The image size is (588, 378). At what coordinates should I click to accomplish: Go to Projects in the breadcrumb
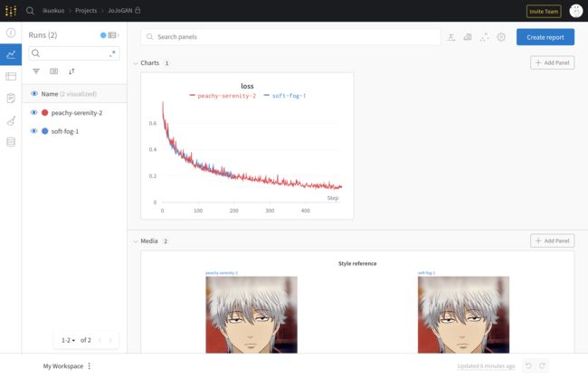pos(86,11)
